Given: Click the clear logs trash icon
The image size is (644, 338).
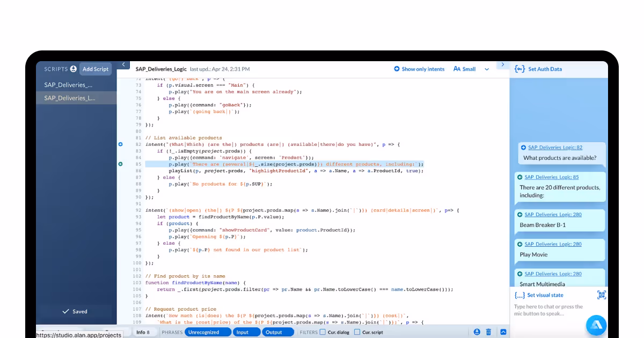Looking at the screenshot, I should 488,332.
